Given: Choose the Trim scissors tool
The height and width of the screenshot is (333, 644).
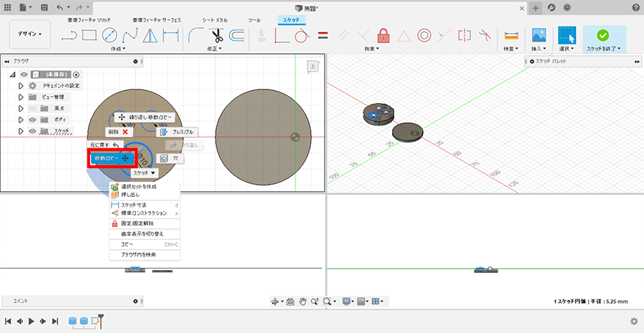Looking at the screenshot, I should (x=218, y=35).
